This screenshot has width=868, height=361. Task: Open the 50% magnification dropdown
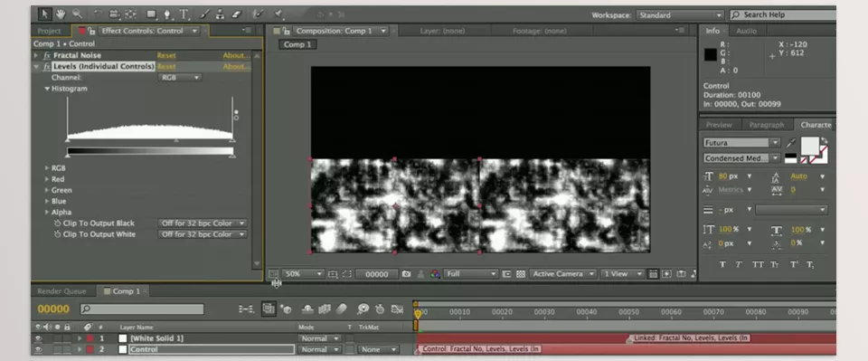click(x=303, y=274)
